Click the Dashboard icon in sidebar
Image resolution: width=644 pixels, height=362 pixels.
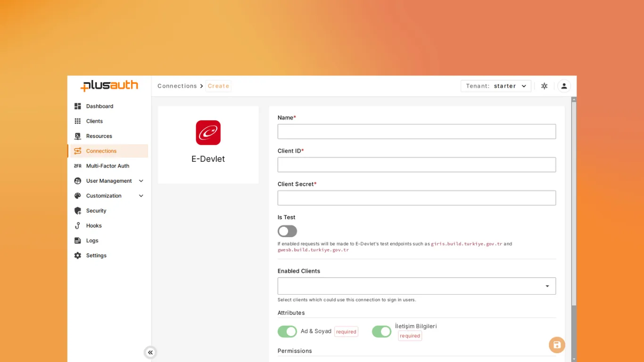78,106
